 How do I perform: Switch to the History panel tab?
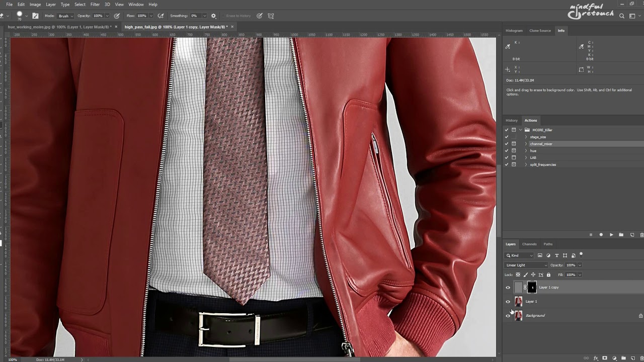(x=512, y=120)
